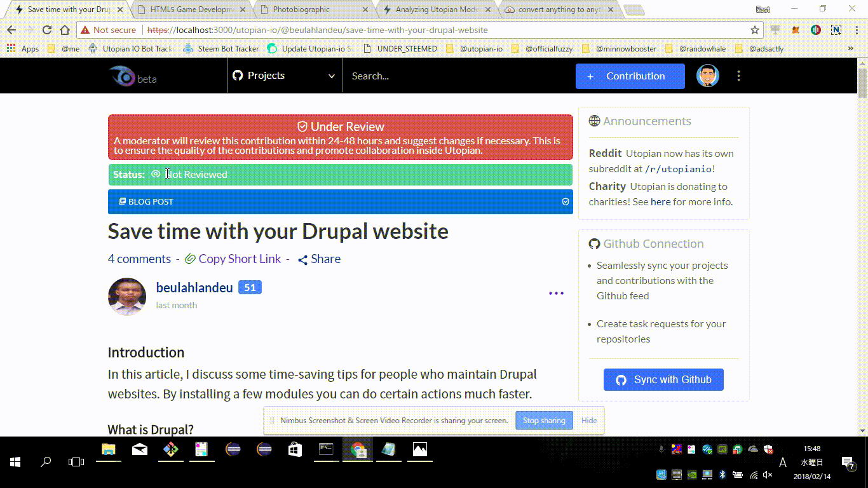
Task: Open the Apps bookmarks shortcut
Action: (x=23, y=48)
